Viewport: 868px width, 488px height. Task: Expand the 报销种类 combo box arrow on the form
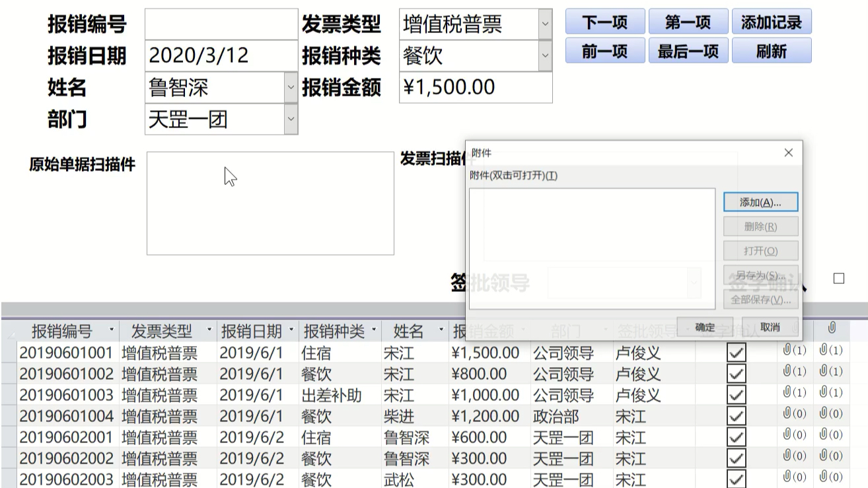pos(545,56)
